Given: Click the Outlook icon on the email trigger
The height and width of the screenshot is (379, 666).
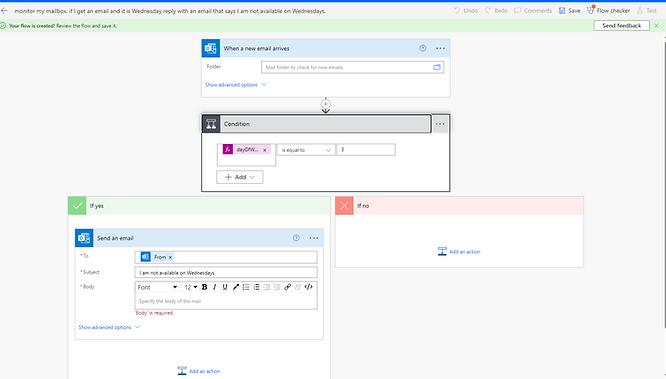Looking at the screenshot, I should click(211, 48).
